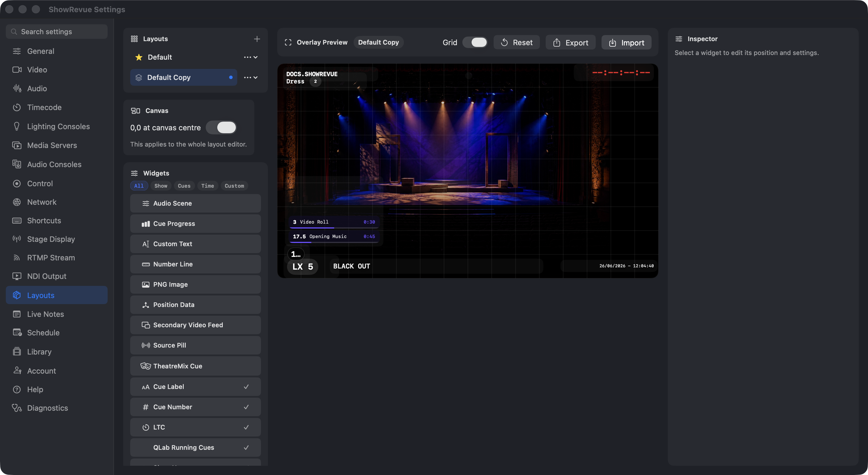
Task: Click the Search settings field
Action: 57,31
